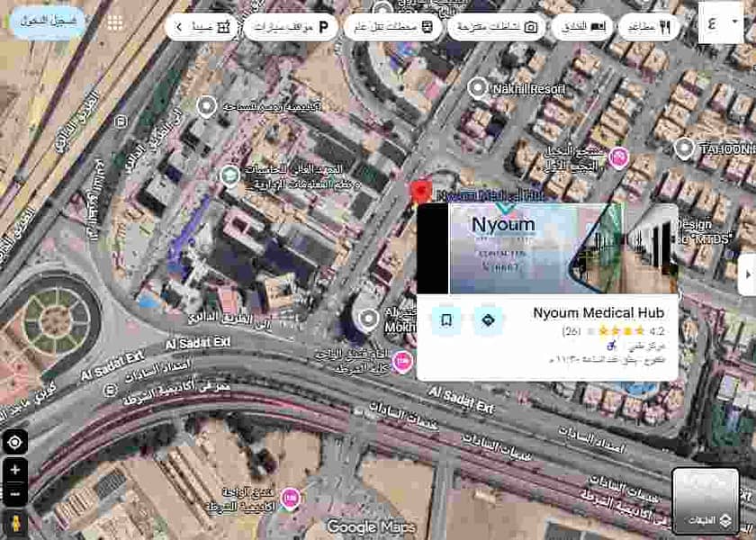Select the Restaurants category chip
The width and height of the screenshot is (756, 540).
tap(649, 27)
